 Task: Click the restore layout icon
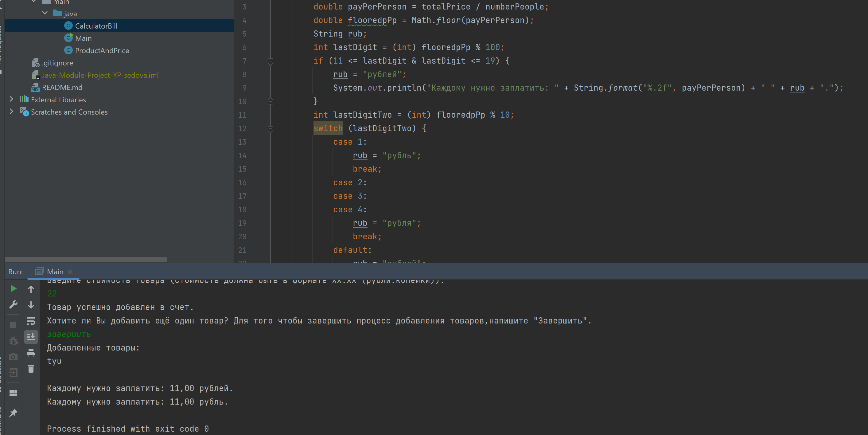coord(14,393)
